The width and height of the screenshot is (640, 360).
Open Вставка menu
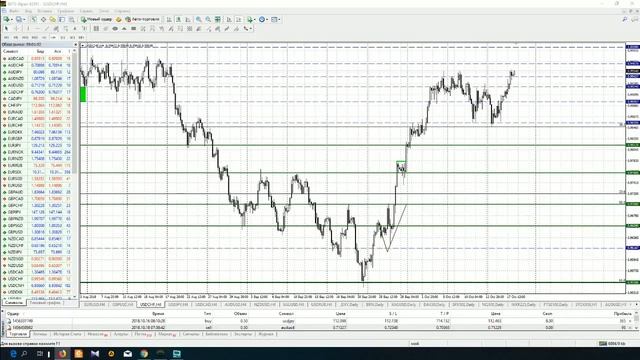click(x=44, y=11)
